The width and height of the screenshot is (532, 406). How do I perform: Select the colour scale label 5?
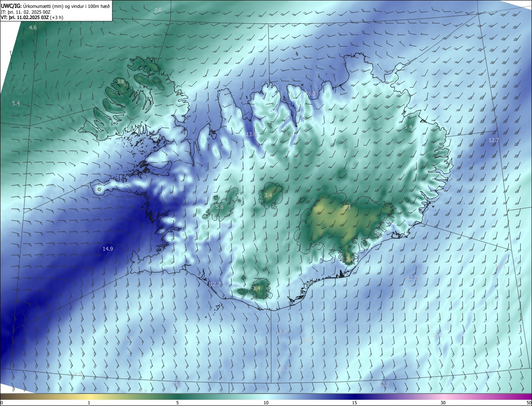coord(177,403)
